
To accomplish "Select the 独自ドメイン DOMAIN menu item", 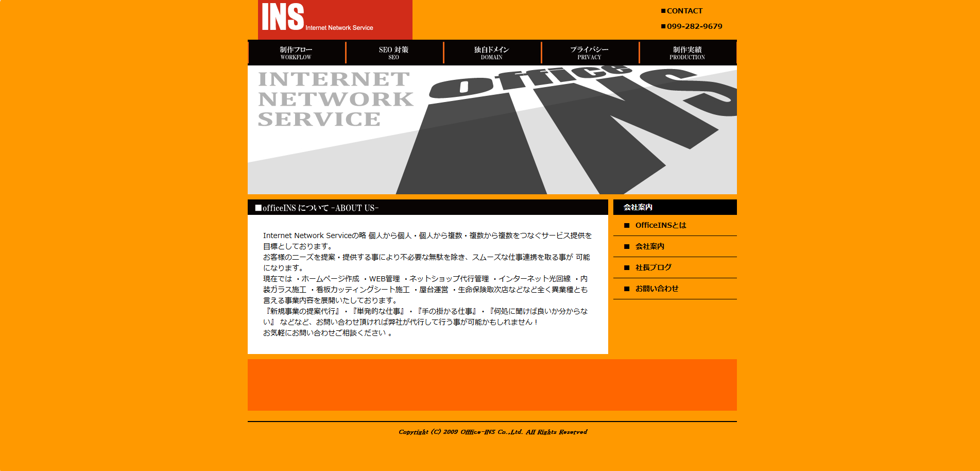I will [492, 53].
